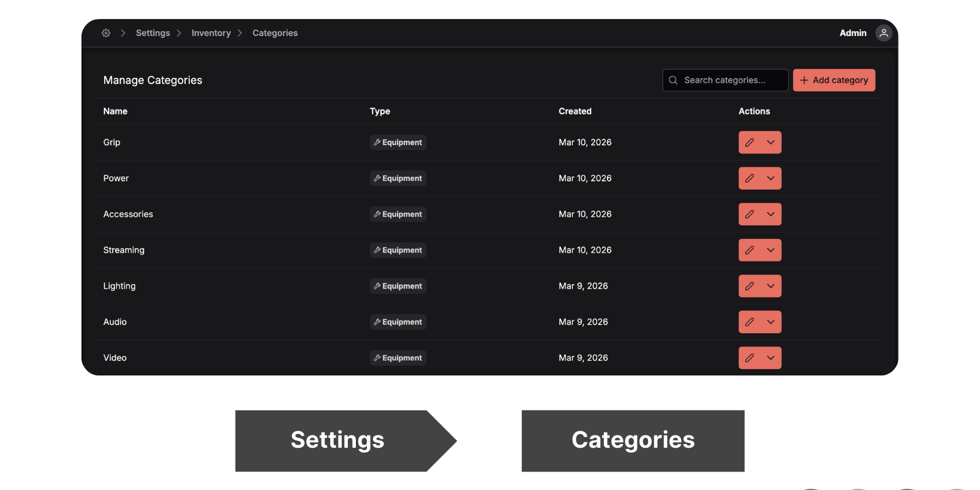The width and height of the screenshot is (980, 490).
Task: Expand the actions dropdown for Grip
Action: pyautogui.click(x=771, y=142)
